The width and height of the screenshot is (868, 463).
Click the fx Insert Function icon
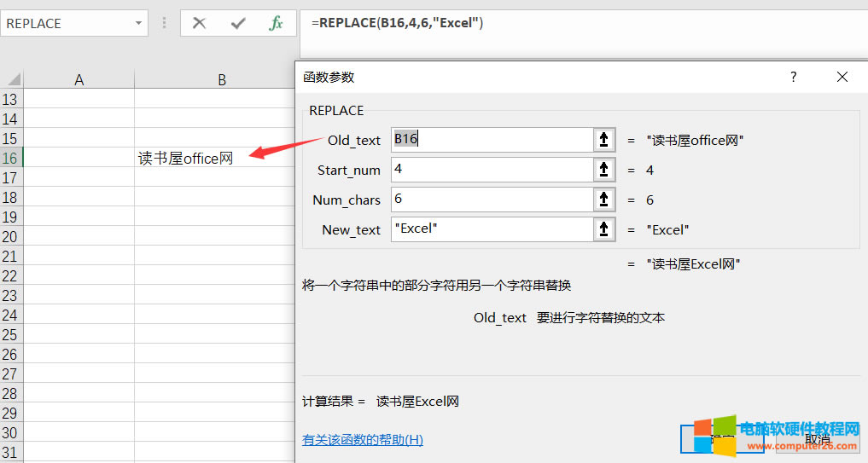(276, 24)
